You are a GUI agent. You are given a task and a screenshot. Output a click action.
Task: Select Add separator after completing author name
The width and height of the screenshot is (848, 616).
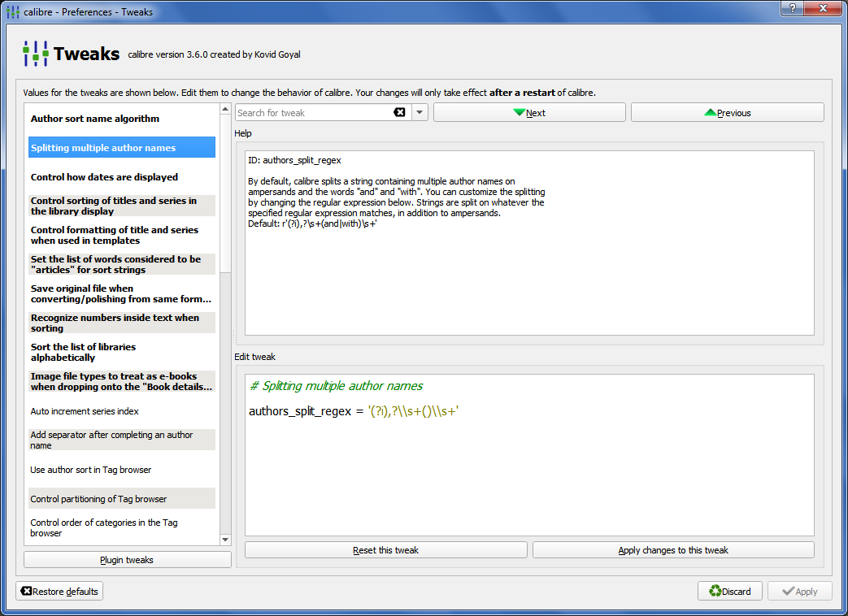tap(122, 440)
